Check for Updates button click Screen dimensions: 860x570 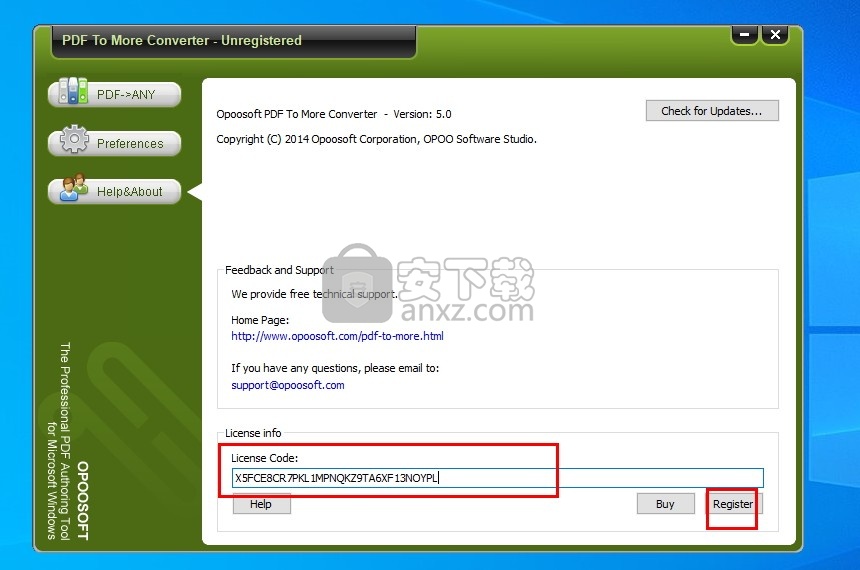(712, 111)
